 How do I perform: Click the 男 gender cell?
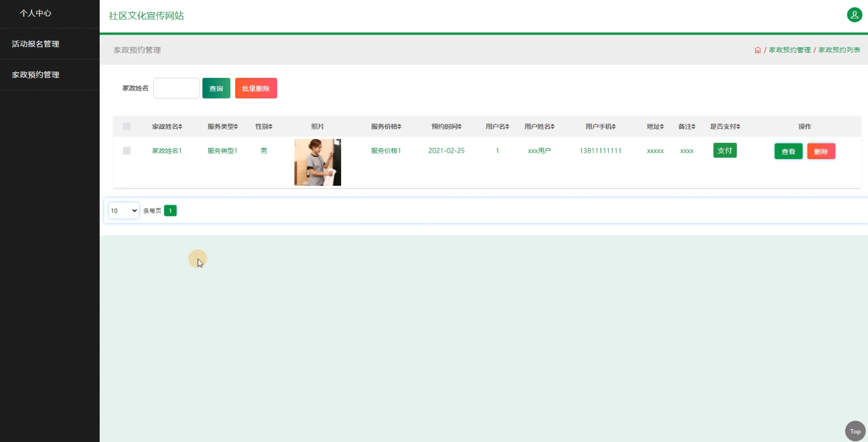click(x=264, y=151)
